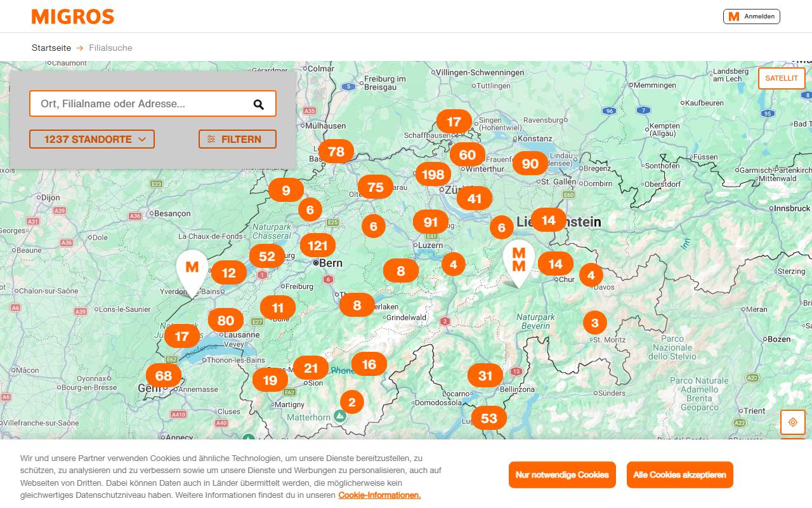Accept all cookies with Alle Cookies akzeptieren
Image resolution: width=812 pixels, height=508 pixels.
pyautogui.click(x=680, y=475)
